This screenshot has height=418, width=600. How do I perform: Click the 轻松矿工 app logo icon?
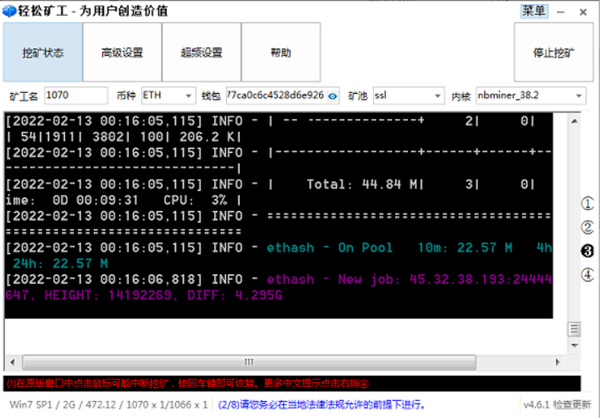[9, 11]
